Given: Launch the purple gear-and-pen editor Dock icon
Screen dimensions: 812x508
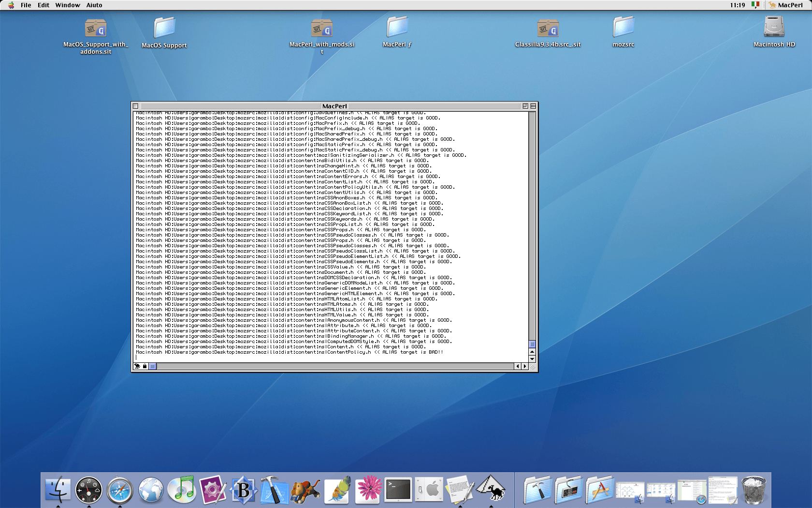Looking at the screenshot, I should (x=213, y=490).
